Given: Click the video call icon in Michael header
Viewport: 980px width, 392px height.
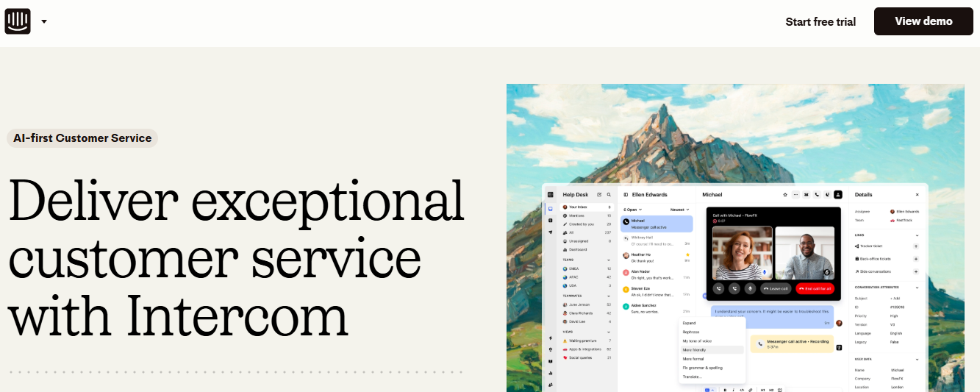Looking at the screenshot, I should pos(806,194).
